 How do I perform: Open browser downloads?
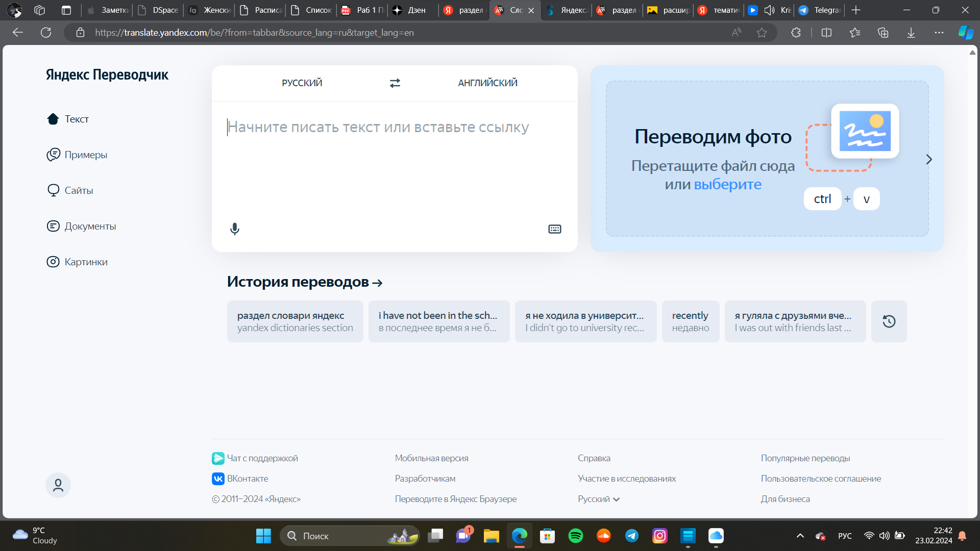point(911,33)
